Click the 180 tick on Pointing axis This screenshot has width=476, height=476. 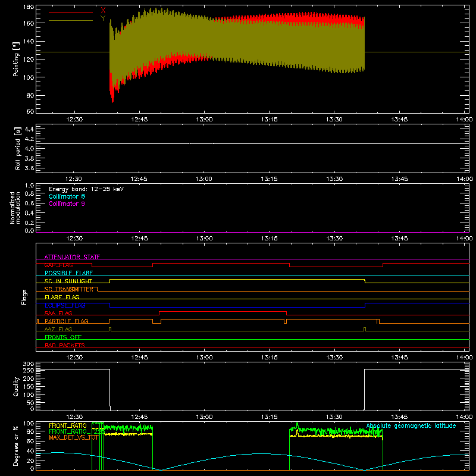click(29, 7)
